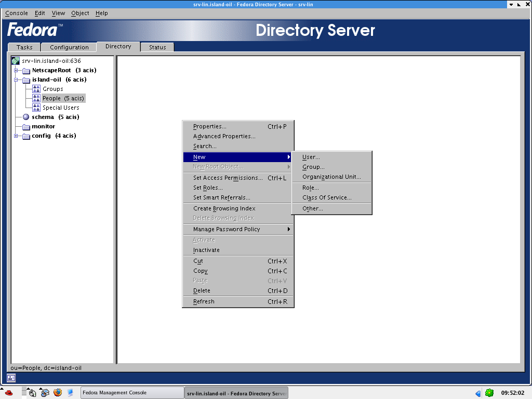This screenshot has width=532, height=399.
Task: Open the Help menu
Action: [x=101, y=13]
